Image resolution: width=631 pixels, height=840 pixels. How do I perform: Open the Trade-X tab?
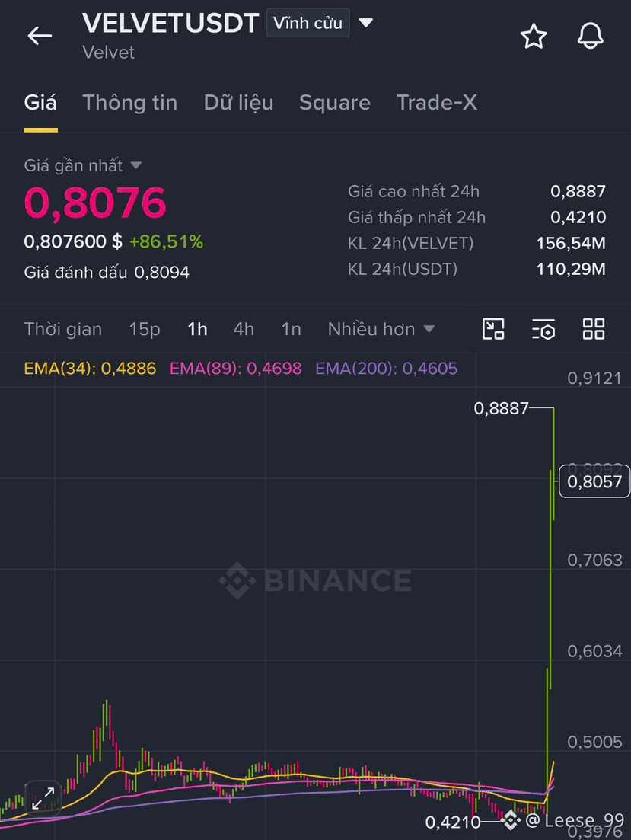437,103
